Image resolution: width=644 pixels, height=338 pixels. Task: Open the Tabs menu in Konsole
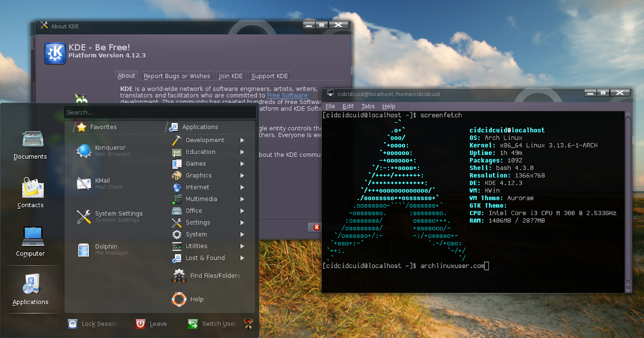pos(368,106)
